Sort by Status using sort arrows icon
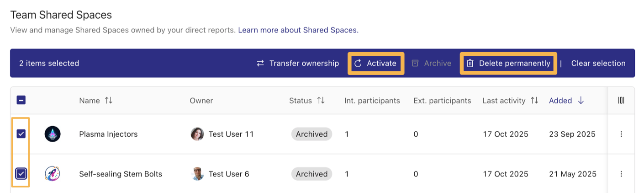This screenshot has width=644, height=193. pos(321,101)
